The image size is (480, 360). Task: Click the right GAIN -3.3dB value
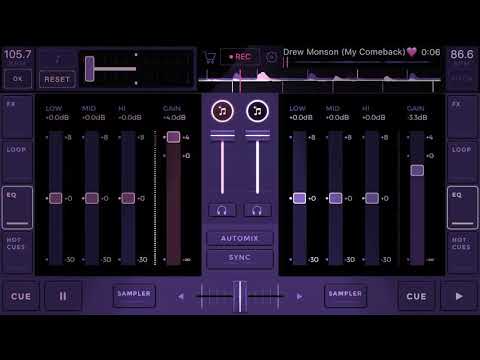[x=417, y=117]
